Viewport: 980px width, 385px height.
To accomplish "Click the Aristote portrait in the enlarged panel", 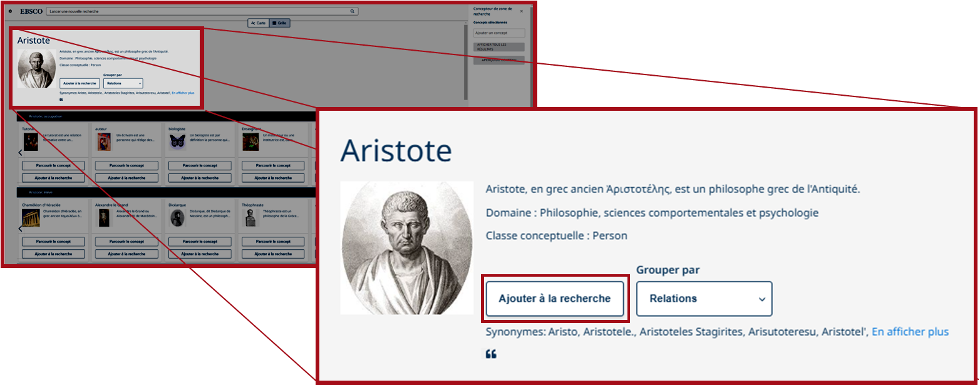I will [406, 248].
